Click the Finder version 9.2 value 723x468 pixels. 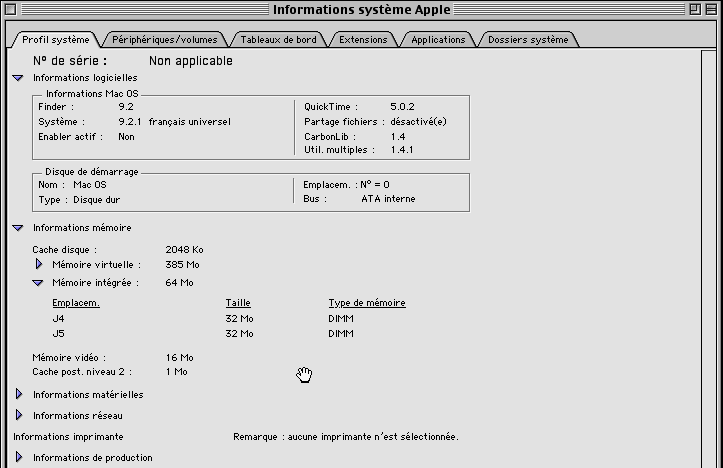[126, 107]
